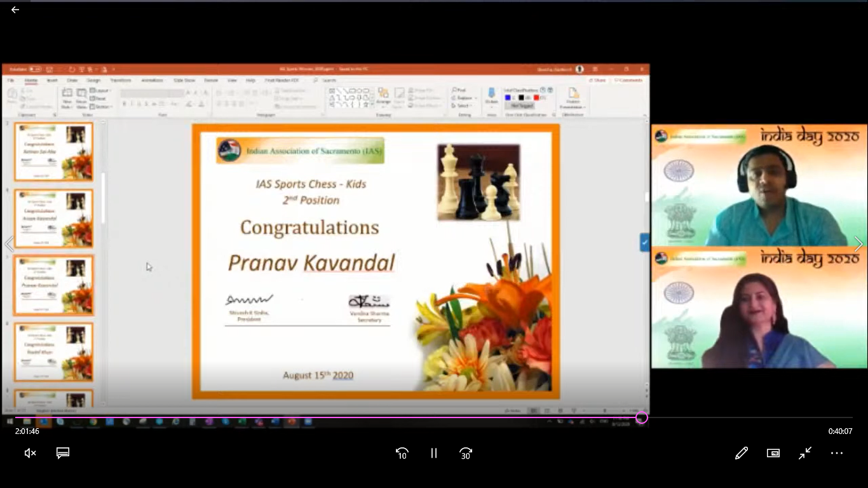
Task: Skip back 10 seconds
Action: (402, 453)
